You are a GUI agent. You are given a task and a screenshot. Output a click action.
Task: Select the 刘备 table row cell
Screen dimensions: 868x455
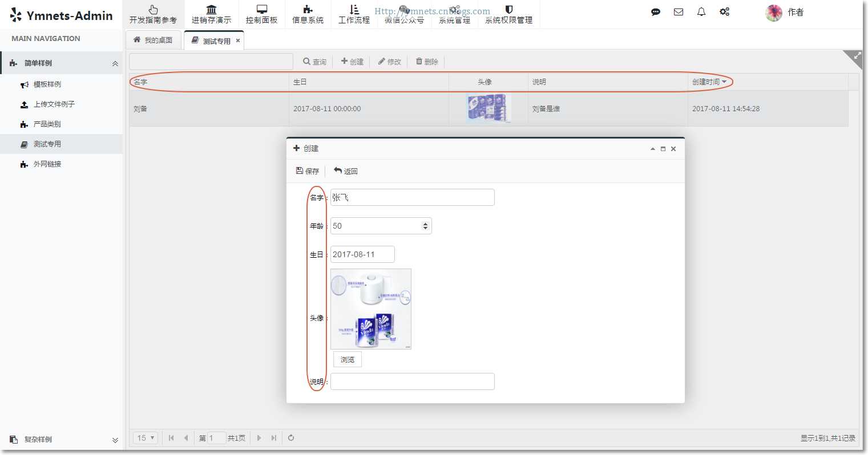point(209,109)
